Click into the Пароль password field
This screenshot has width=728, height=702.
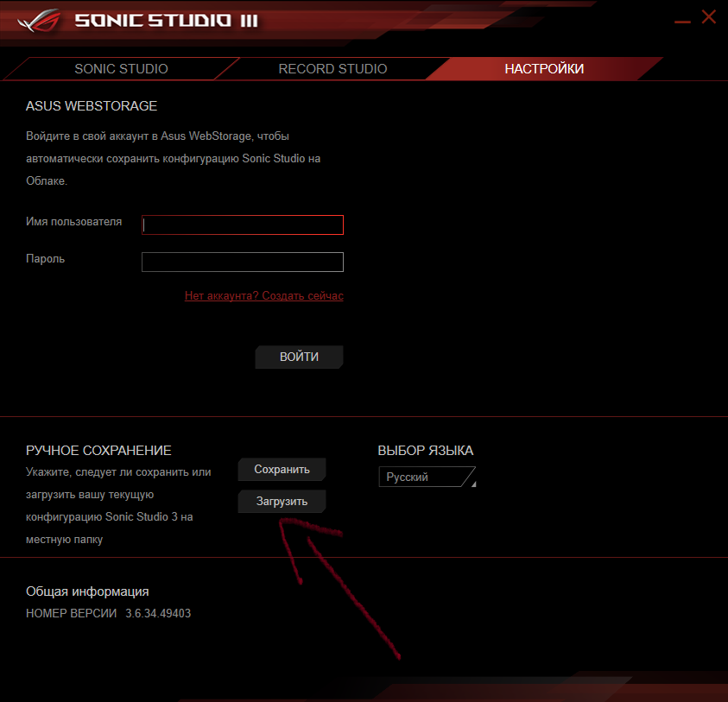coord(243,262)
